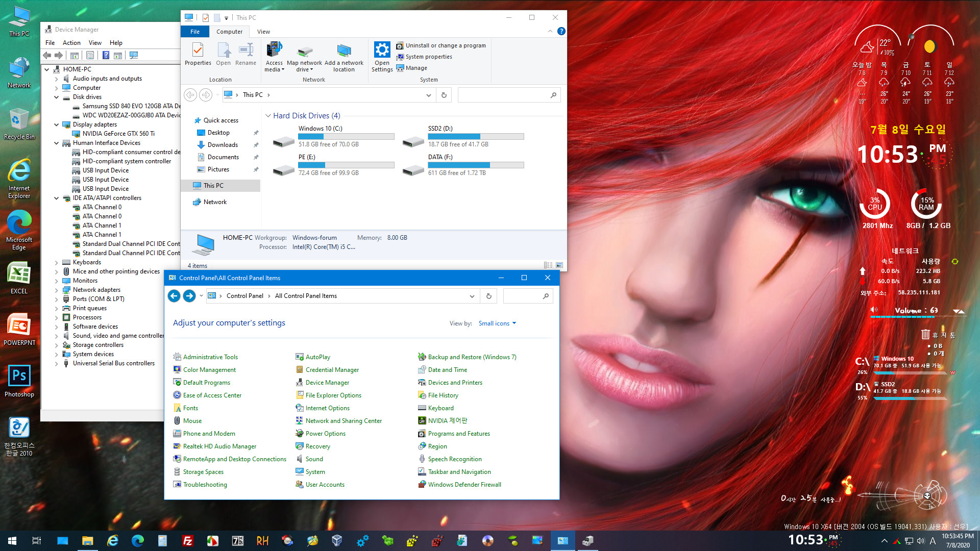Image resolution: width=980 pixels, height=551 pixels.
Task: Click the Properties icon in Device Manager toolbar
Action: point(90,55)
